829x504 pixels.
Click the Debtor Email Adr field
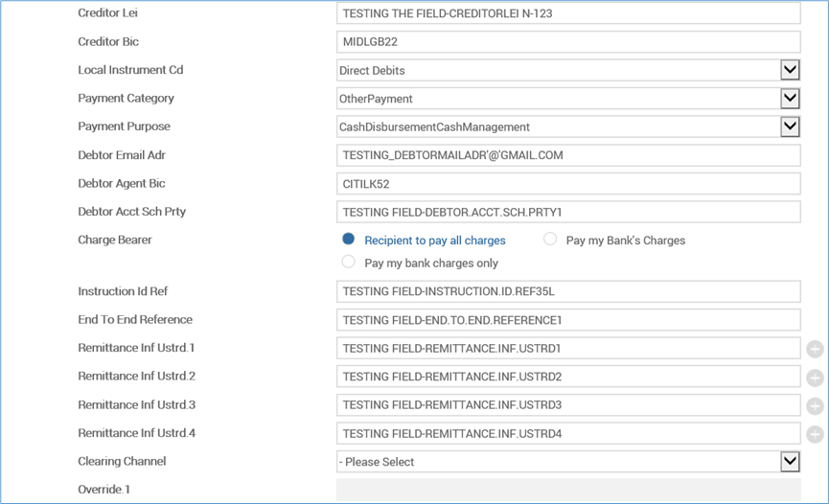tap(568, 155)
